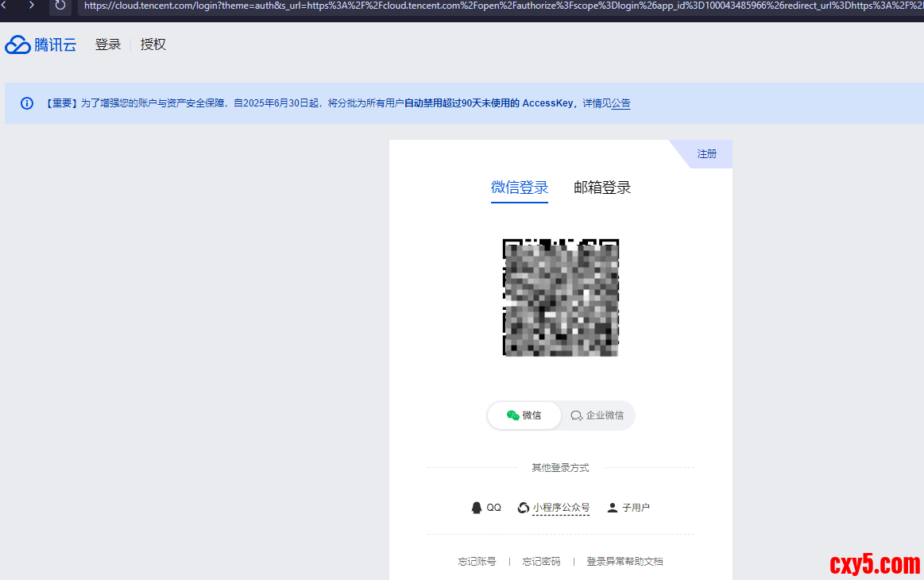Click the 忘记密码 link

[x=541, y=561]
